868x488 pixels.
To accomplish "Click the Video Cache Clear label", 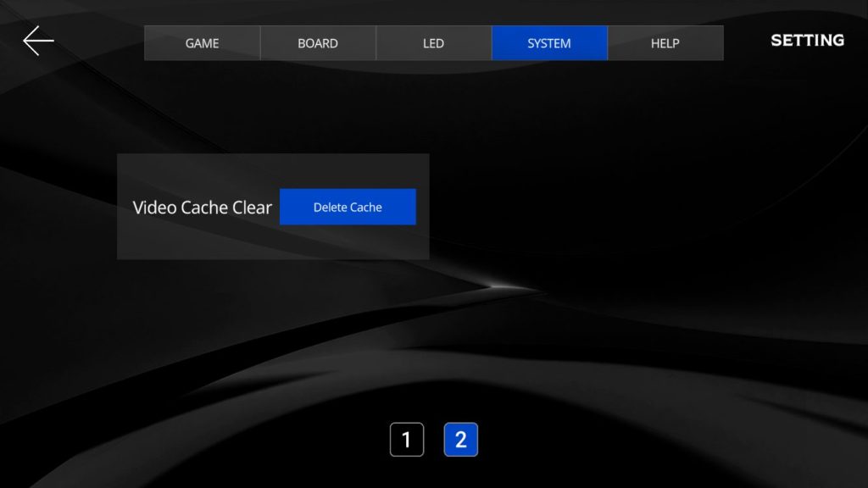I will coord(202,208).
